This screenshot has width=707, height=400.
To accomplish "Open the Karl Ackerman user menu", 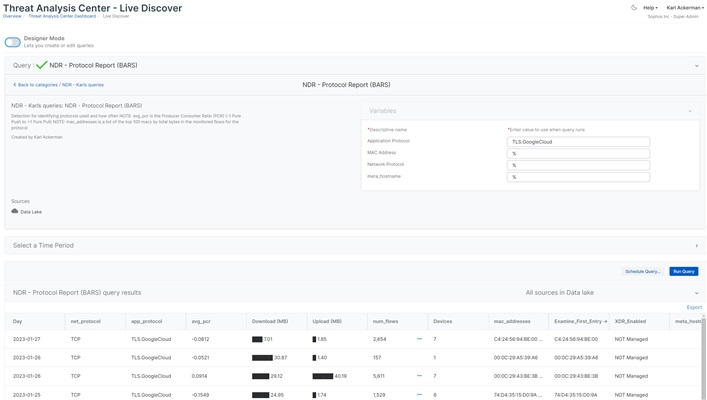I will click(x=685, y=7).
